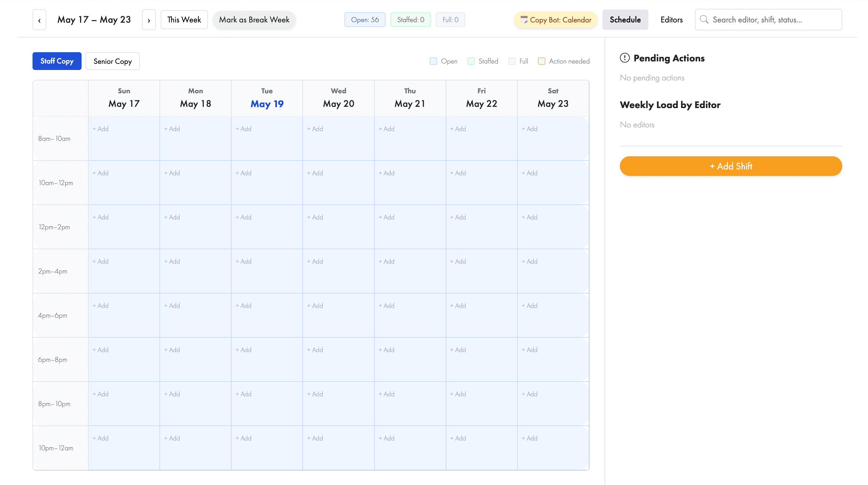Select the Senior Copy tab

113,61
